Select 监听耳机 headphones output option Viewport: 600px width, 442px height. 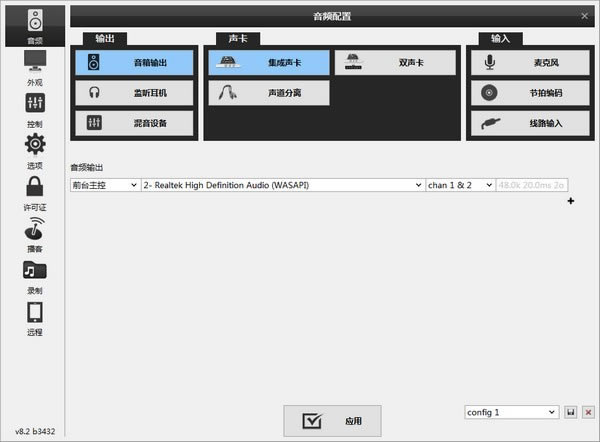[135, 92]
